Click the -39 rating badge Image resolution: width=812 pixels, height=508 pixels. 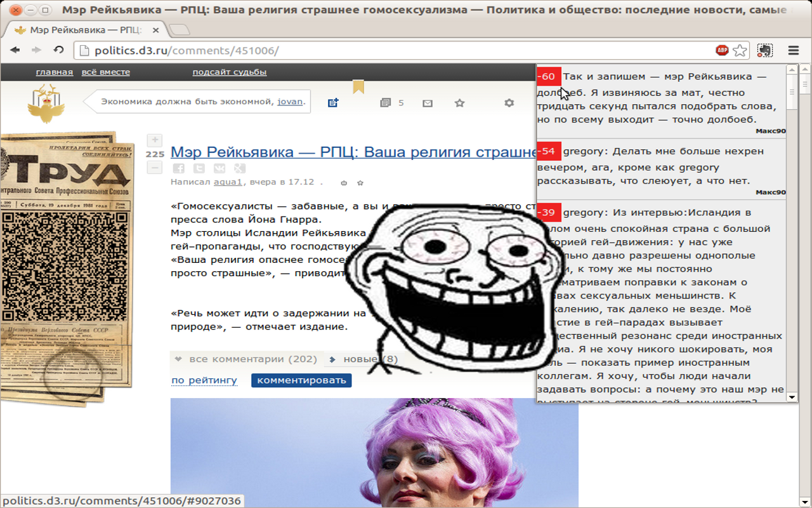pyautogui.click(x=549, y=212)
